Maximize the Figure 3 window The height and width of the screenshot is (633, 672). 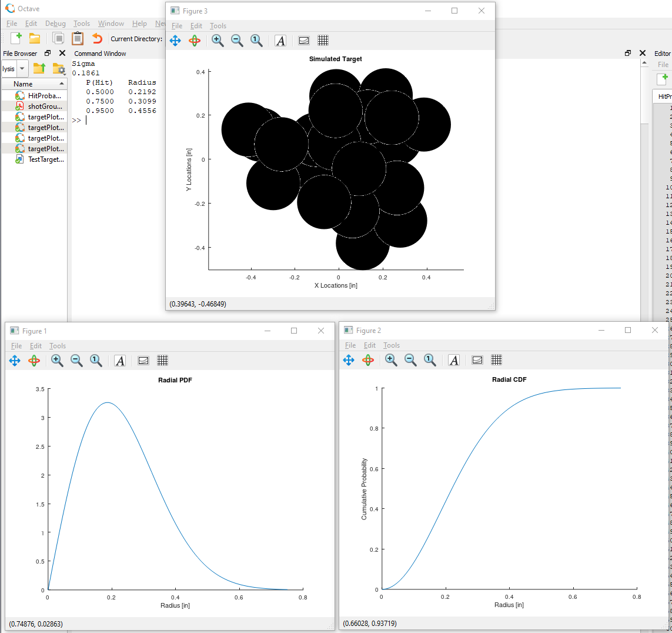454,11
